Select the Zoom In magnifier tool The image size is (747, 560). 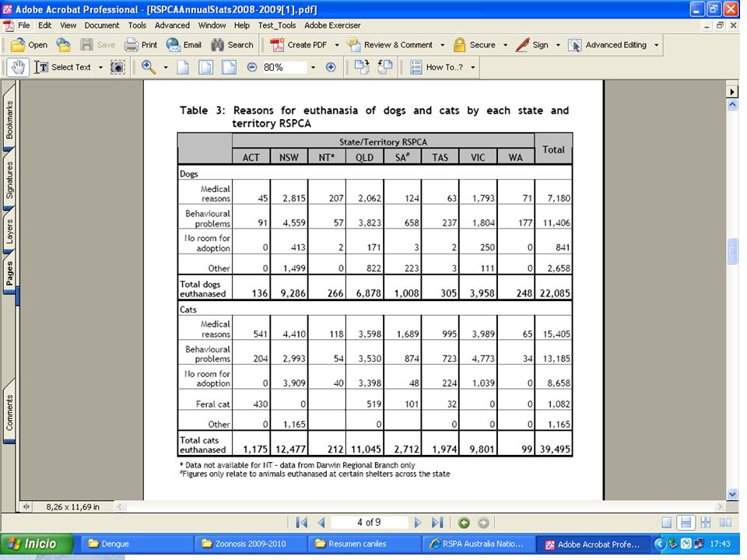(149, 67)
